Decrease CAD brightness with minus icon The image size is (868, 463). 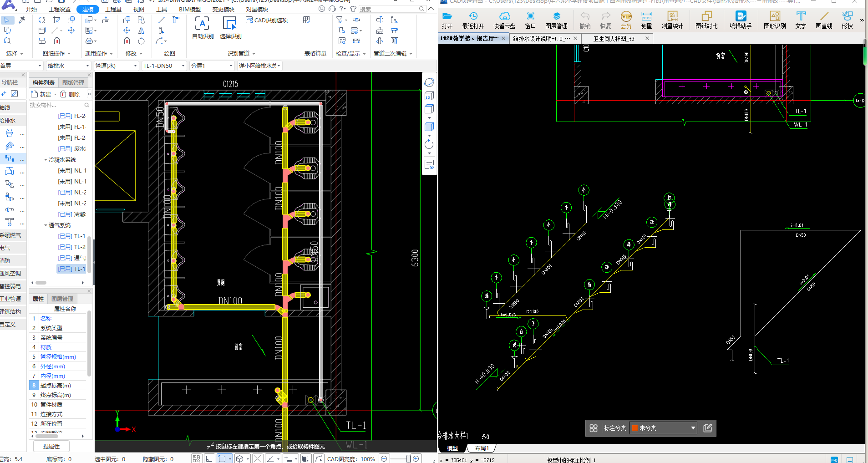point(384,458)
